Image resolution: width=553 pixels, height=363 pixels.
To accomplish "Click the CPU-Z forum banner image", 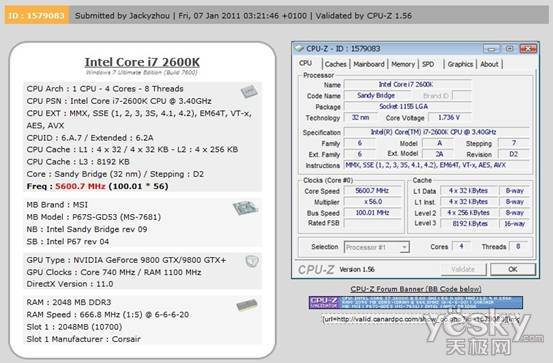I will click(416, 303).
